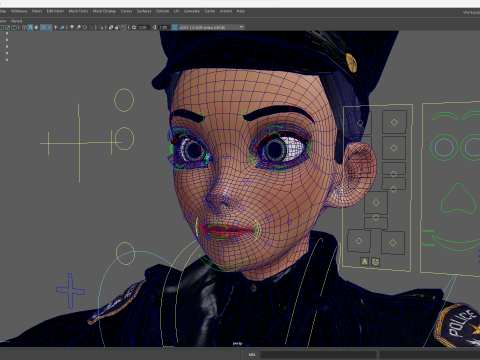Click the exposure reset icon
480x360 pixels.
pos(134,27)
